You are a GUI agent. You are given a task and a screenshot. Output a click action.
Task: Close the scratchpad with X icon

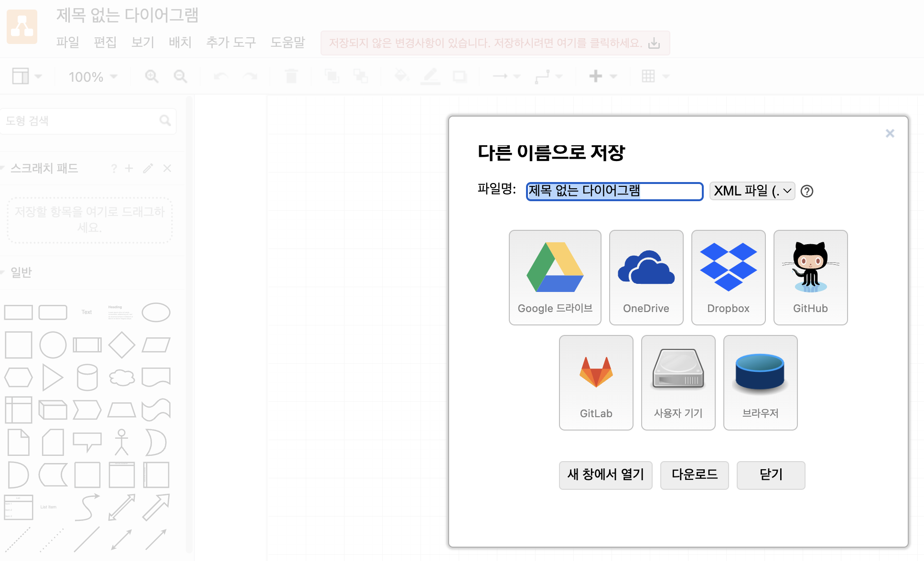pyautogui.click(x=167, y=168)
